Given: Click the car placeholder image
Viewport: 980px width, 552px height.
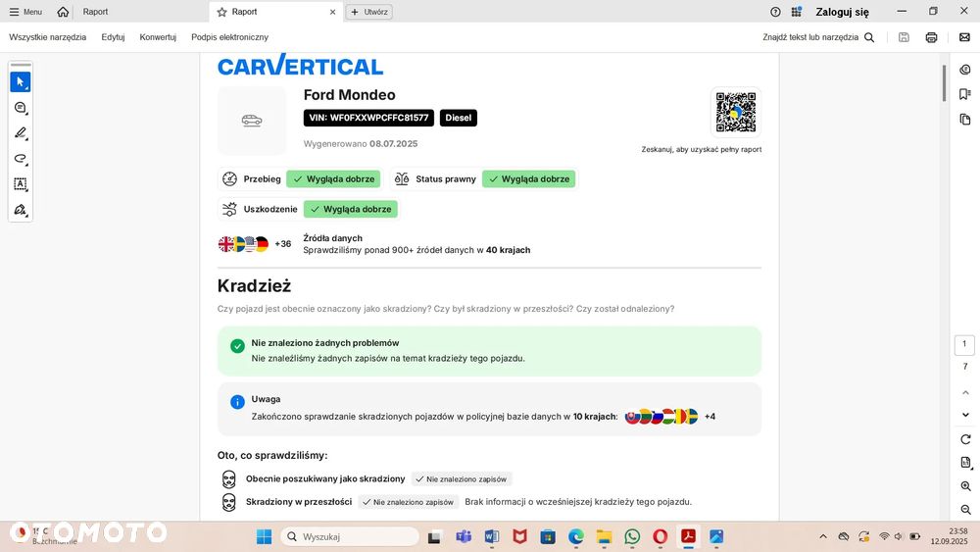Looking at the screenshot, I should click(252, 121).
